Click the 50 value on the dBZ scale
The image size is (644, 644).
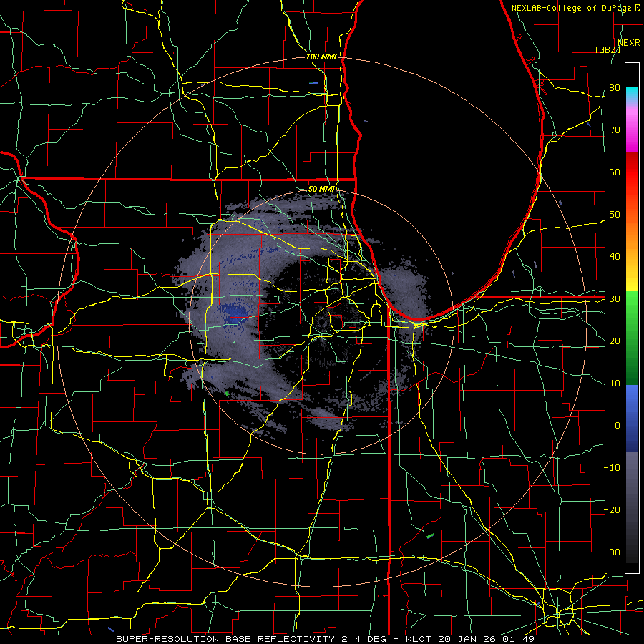[615, 215]
